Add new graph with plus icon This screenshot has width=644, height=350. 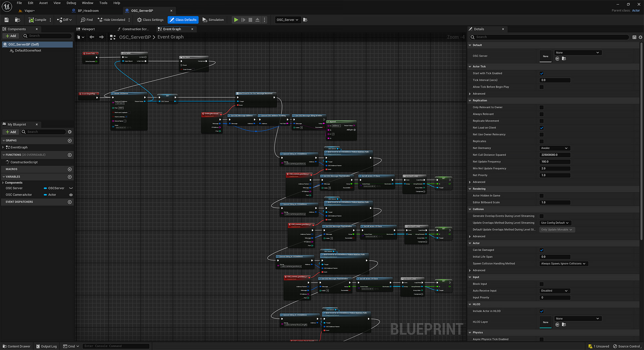click(70, 141)
